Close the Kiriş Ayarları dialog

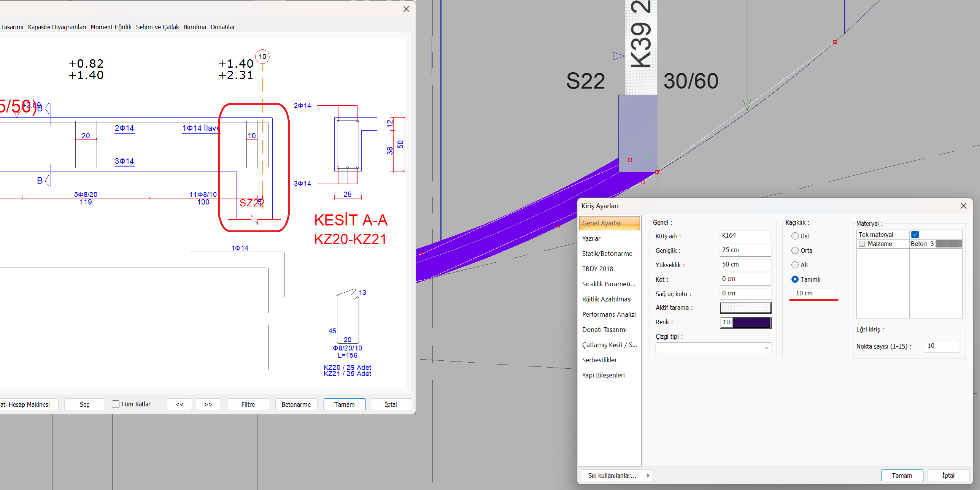click(963, 206)
